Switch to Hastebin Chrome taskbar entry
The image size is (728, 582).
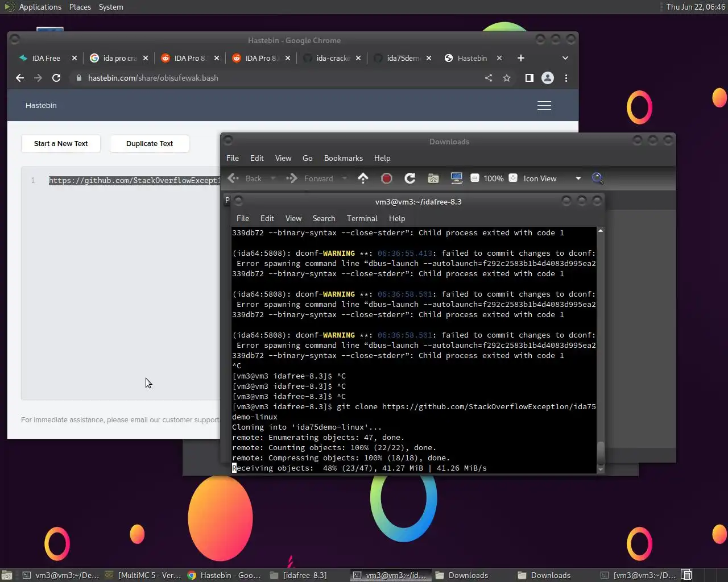click(225, 575)
